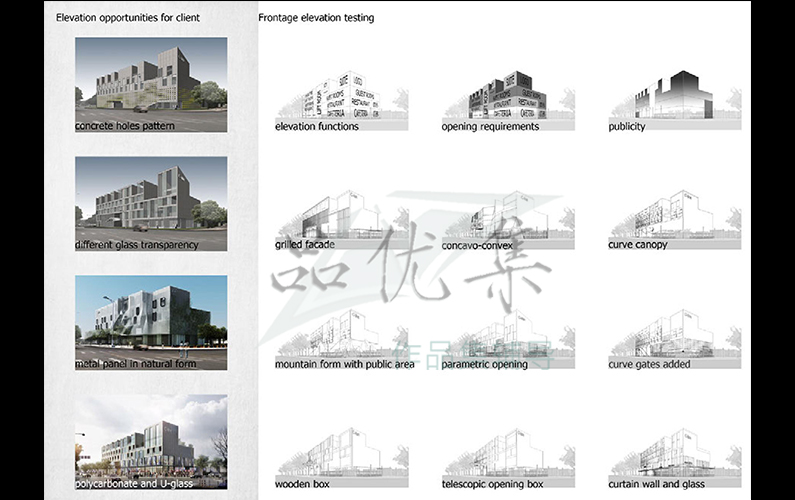Click the 'Frontage elevation testing' heading
795x500 pixels.
pos(316,18)
